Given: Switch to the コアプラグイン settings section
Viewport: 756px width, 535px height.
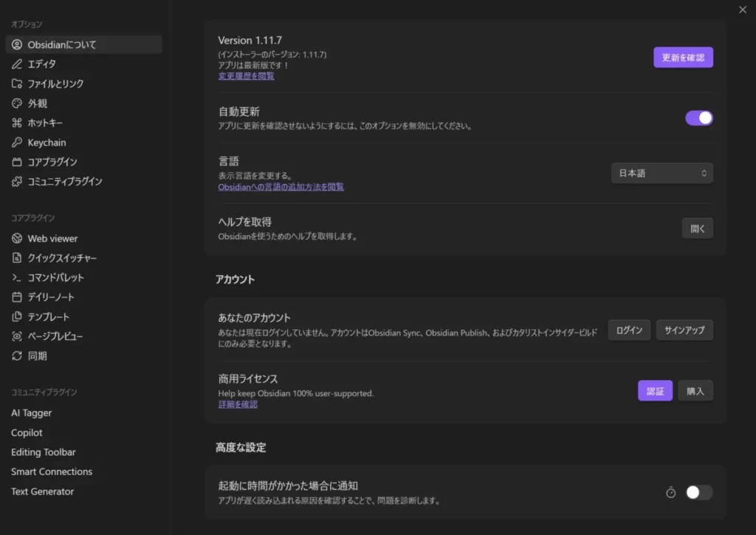Looking at the screenshot, I should pos(16,162).
